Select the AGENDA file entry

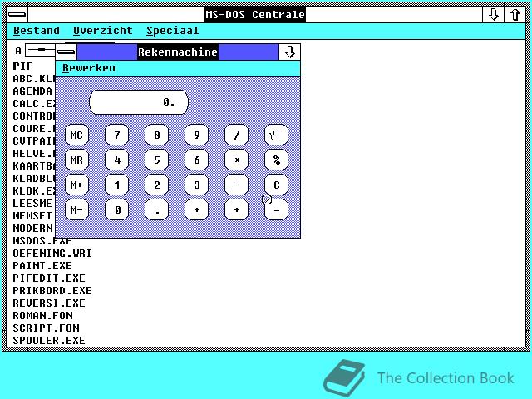32,91
